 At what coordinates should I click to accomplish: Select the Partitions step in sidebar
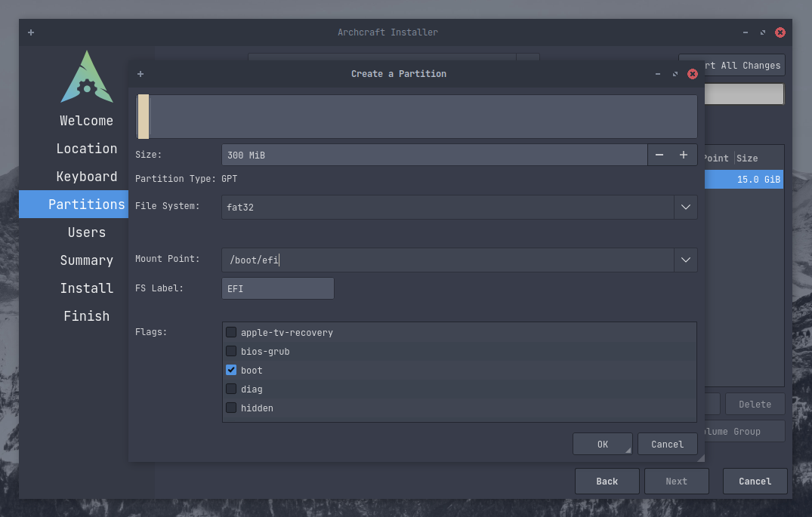click(x=73, y=204)
